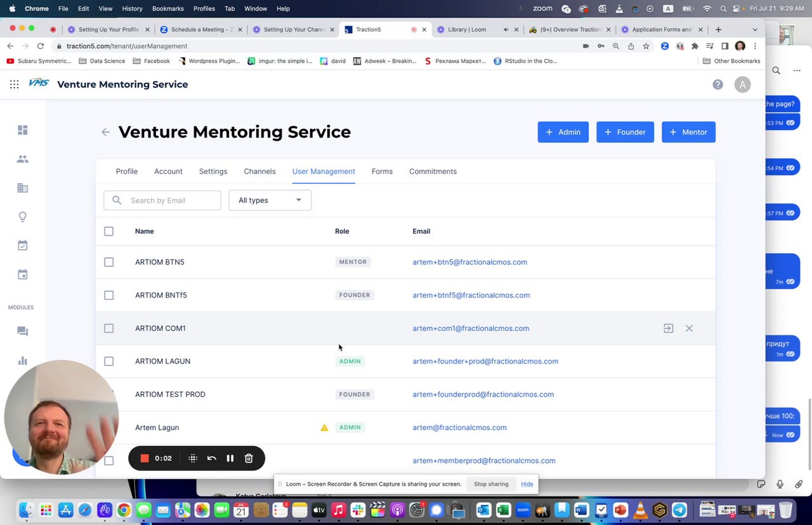This screenshot has height=525, width=812.
Task: Expand the All types filter dropdown
Action: [270, 200]
